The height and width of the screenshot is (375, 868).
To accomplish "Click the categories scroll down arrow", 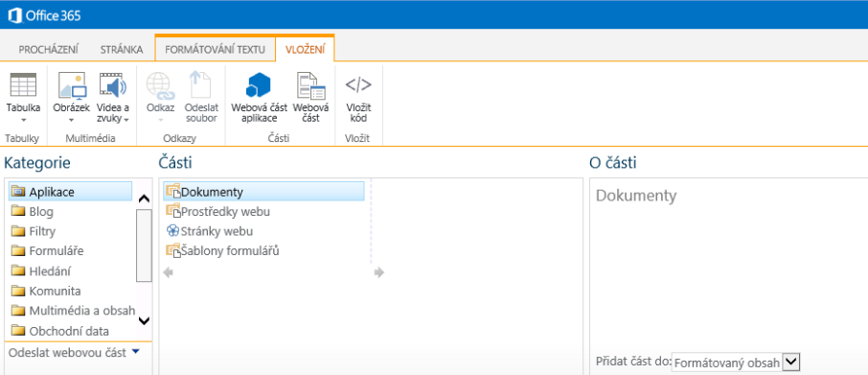I will coord(144,320).
